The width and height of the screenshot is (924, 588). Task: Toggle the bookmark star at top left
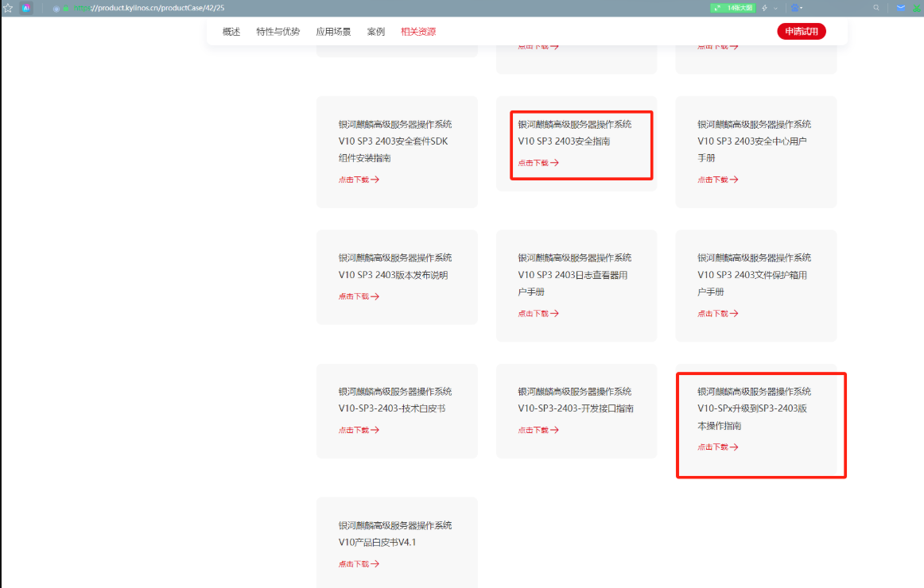tap(8, 7)
